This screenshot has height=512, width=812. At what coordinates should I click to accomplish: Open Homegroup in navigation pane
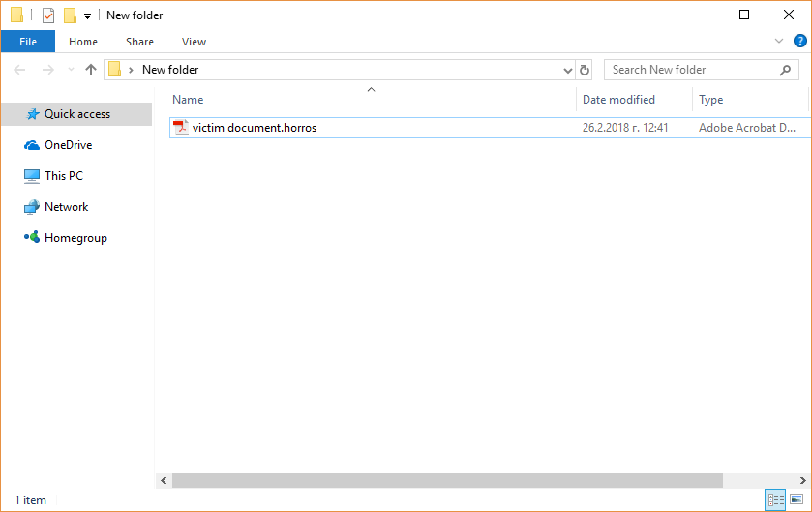(76, 238)
